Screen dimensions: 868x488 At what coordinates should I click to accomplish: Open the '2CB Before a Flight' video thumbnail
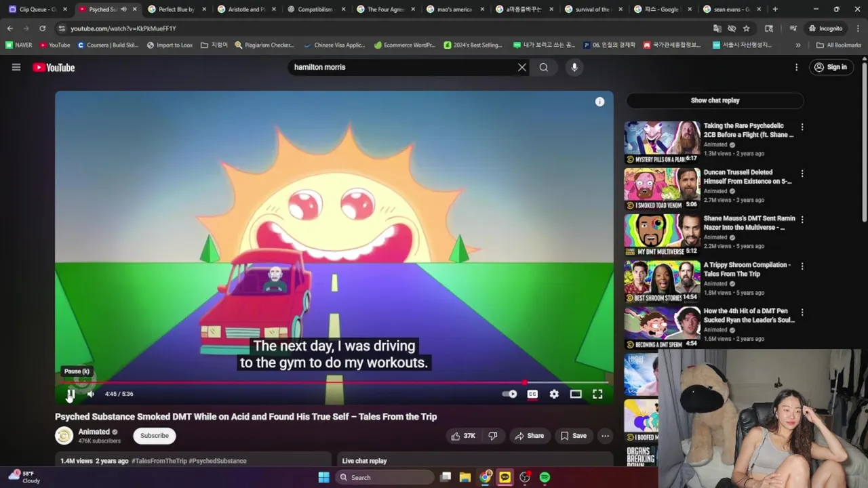[662, 142]
